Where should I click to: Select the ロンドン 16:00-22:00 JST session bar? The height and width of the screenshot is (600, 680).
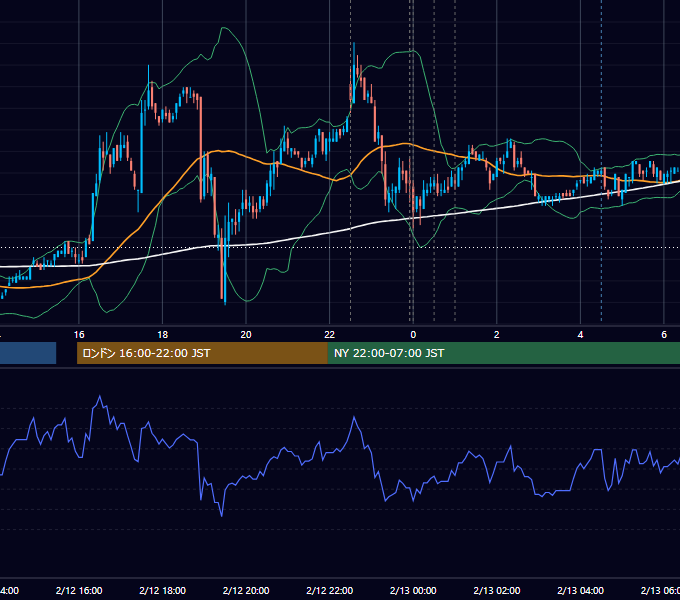tap(202, 353)
